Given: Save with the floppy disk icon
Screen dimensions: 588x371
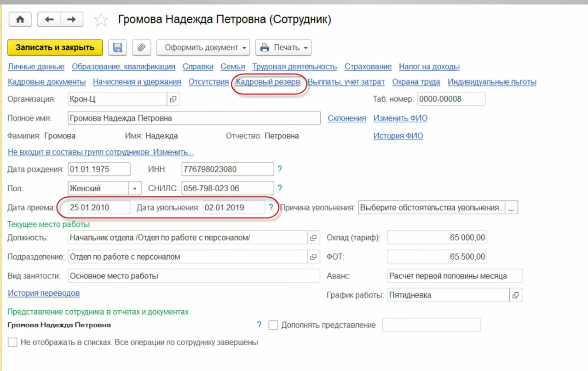Looking at the screenshot, I should (117, 47).
